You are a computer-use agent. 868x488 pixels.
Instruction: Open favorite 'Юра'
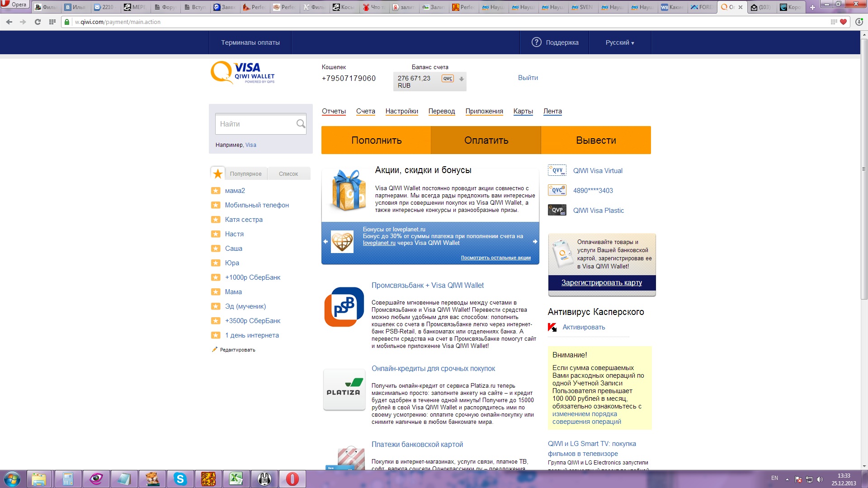pos(232,263)
